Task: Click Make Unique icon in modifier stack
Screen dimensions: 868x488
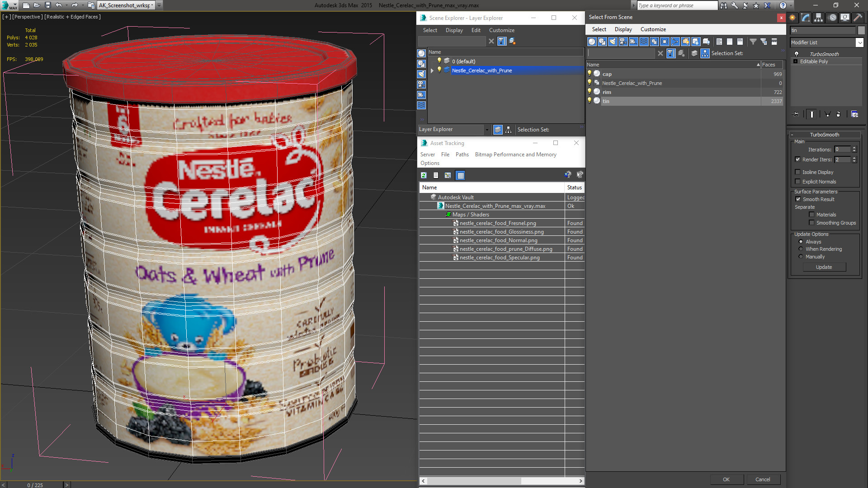Action: tap(827, 114)
